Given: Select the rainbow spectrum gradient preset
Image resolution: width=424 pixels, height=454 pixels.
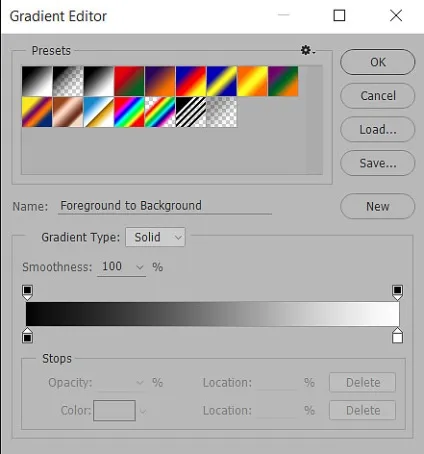Looking at the screenshot, I should (x=129, y=112).
